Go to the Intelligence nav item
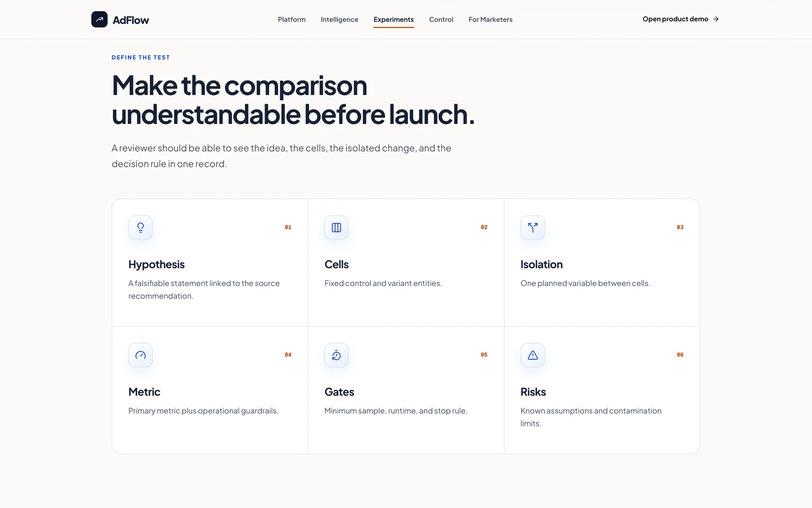Viewport: 812px width, 508px height. (x=340, y=19)
